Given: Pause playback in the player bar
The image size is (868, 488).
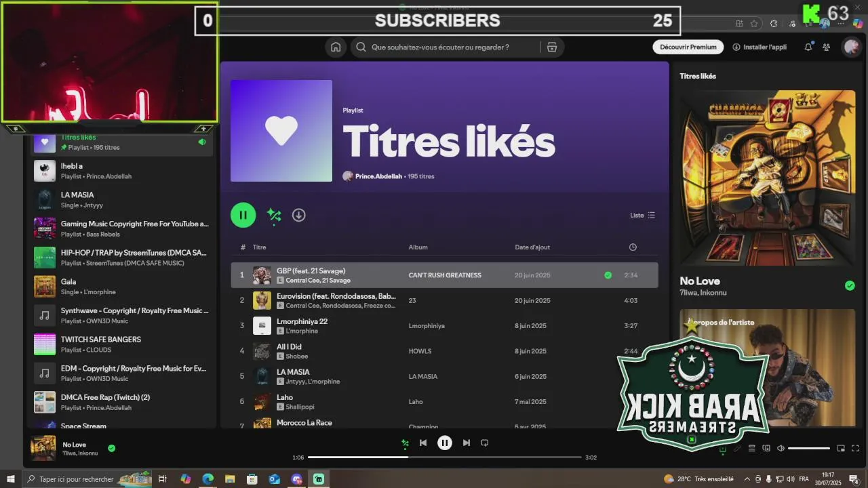Looking at the screenshot, I should coord(444,443).
